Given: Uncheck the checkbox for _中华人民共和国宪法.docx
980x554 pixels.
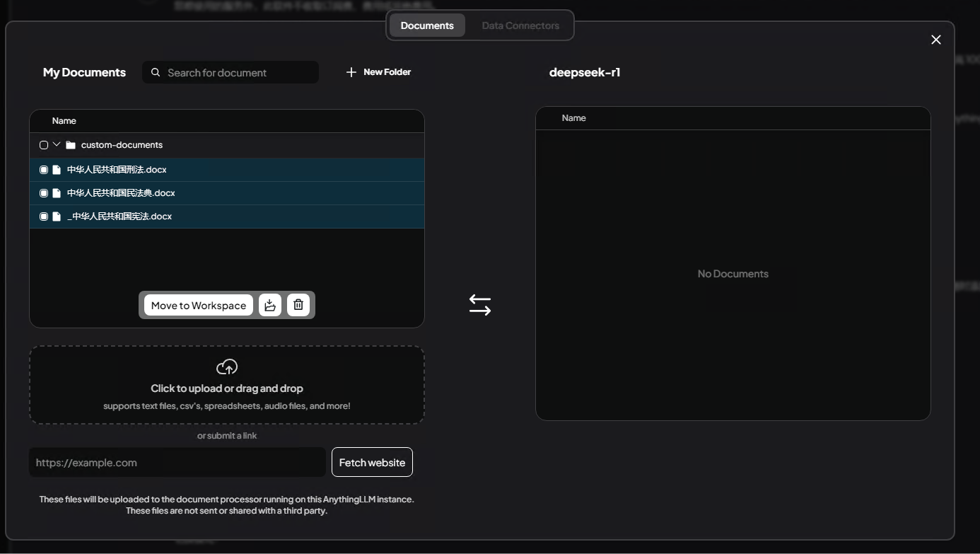Looking at the screenshot, I should click(43, 217).
